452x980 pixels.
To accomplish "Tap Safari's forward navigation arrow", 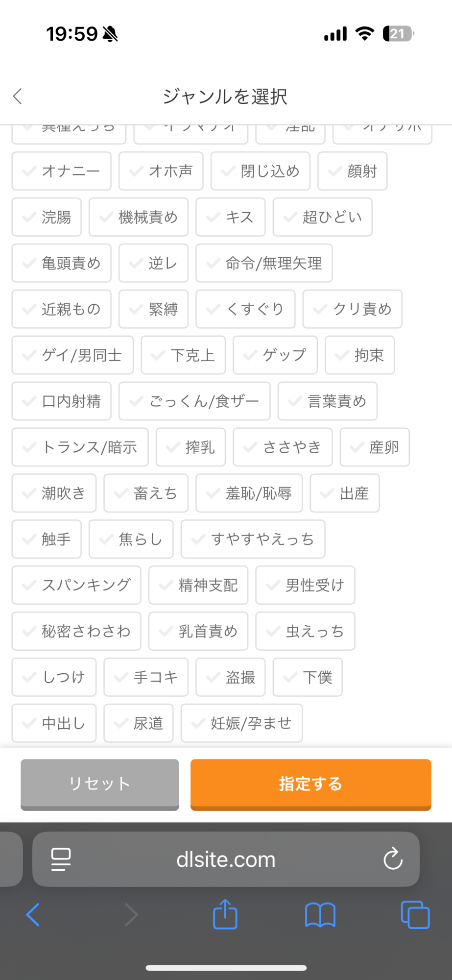I will click(x=131, y=914).
